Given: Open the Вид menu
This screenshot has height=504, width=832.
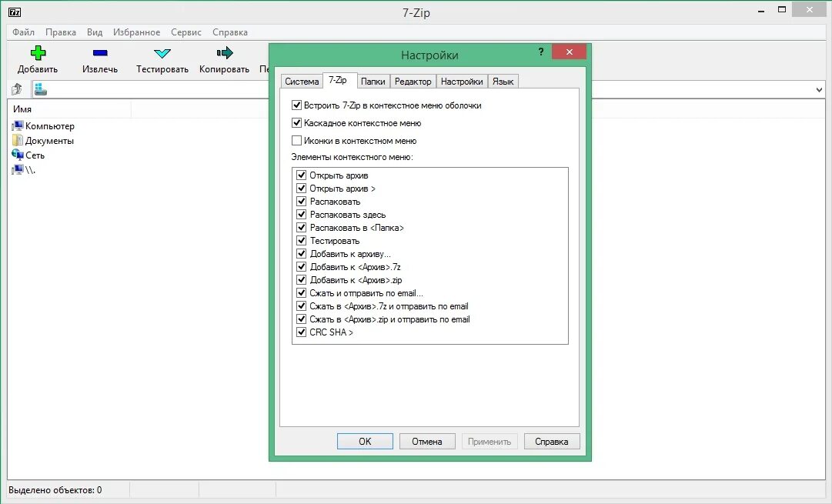Looking at the screenshot, I should 95,32.
